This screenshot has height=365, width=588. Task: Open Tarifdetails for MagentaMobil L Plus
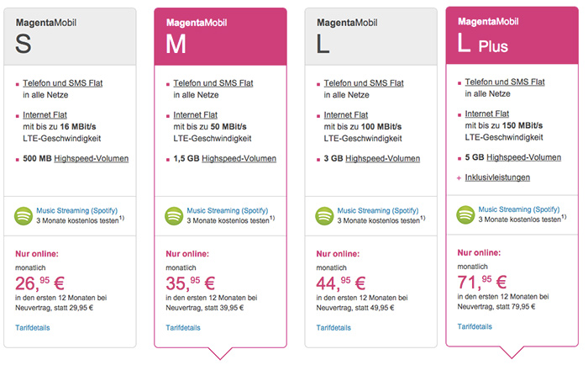pyautogui.click(x=475, y=326)
